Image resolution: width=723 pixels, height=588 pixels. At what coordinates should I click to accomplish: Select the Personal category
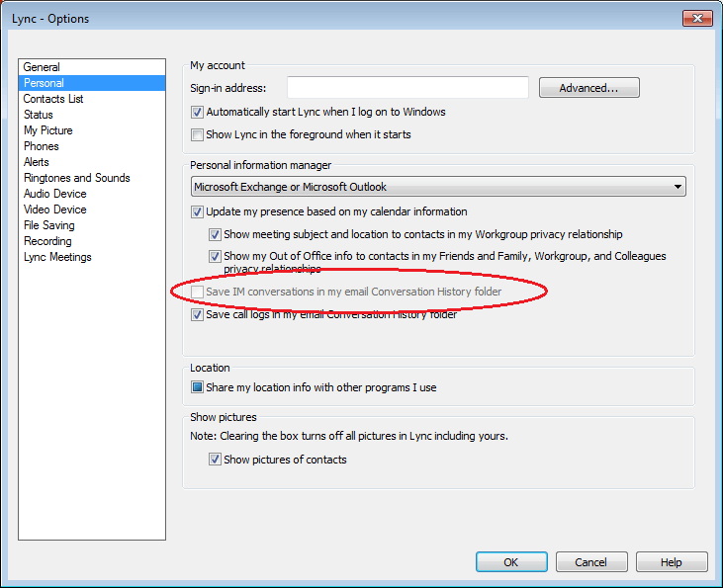[x=92, y=83]
